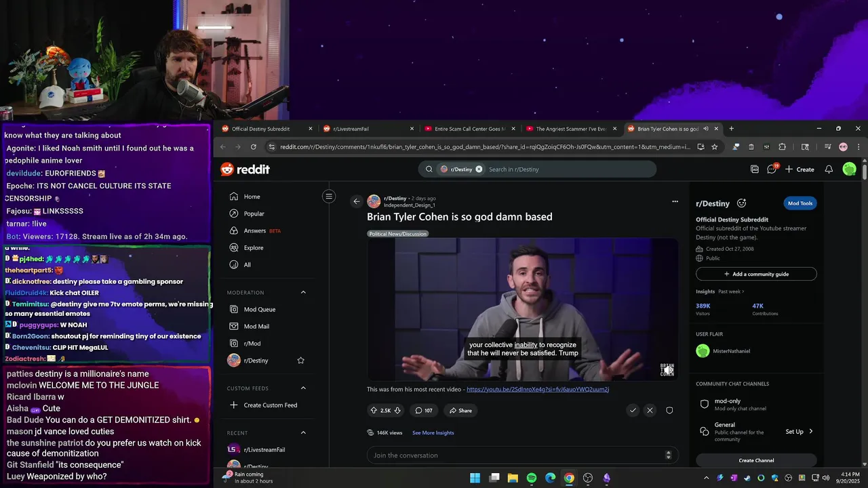The image size is (868, 488).
Task: Play the Brian Tyler Cohen video
Action: point(523,309)
